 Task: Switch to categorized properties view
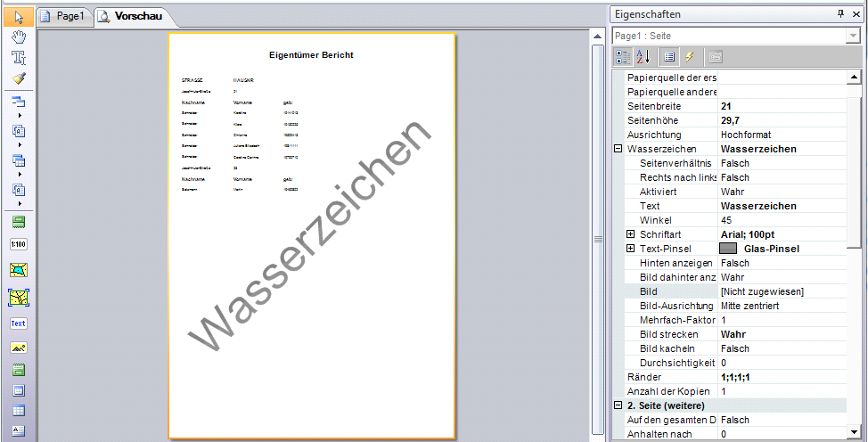point(623,57)
